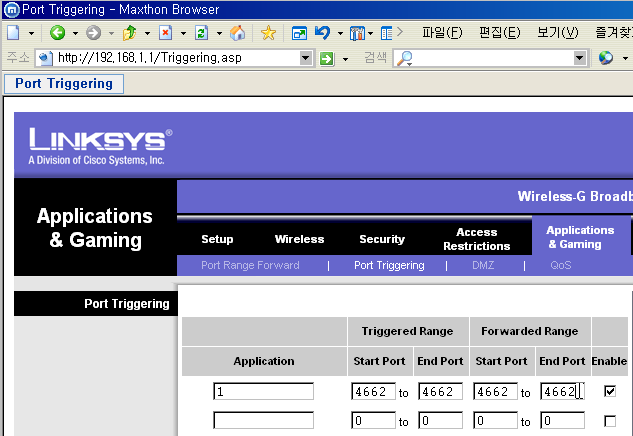Viewport: 633px width, 436px height.
Task: Expand the toolbar overflow chevron
Action: [400, 31]
